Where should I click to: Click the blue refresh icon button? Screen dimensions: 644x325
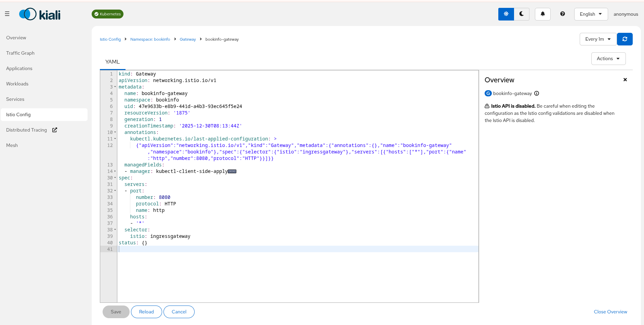point(625,39)
